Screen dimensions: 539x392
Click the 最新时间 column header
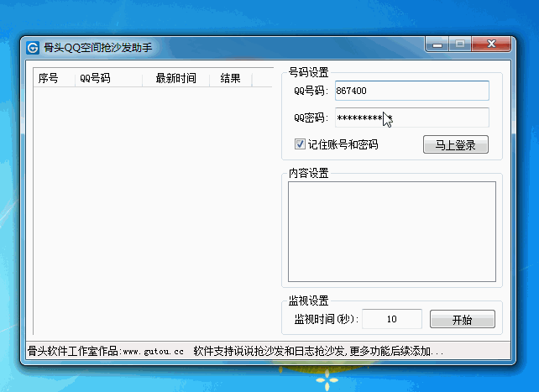coord(176,78)
